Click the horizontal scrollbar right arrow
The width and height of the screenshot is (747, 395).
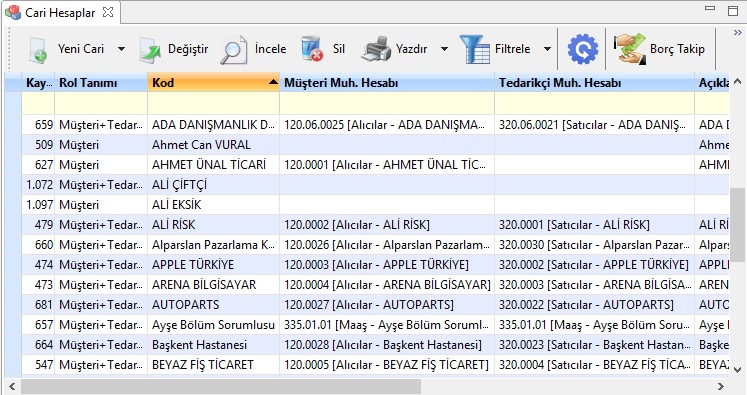721,386
